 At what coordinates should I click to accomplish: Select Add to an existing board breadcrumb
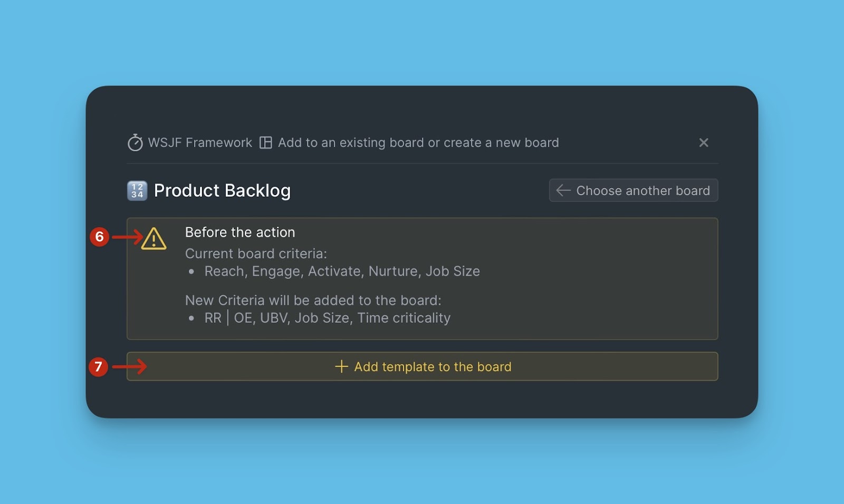tap(418, 143)
